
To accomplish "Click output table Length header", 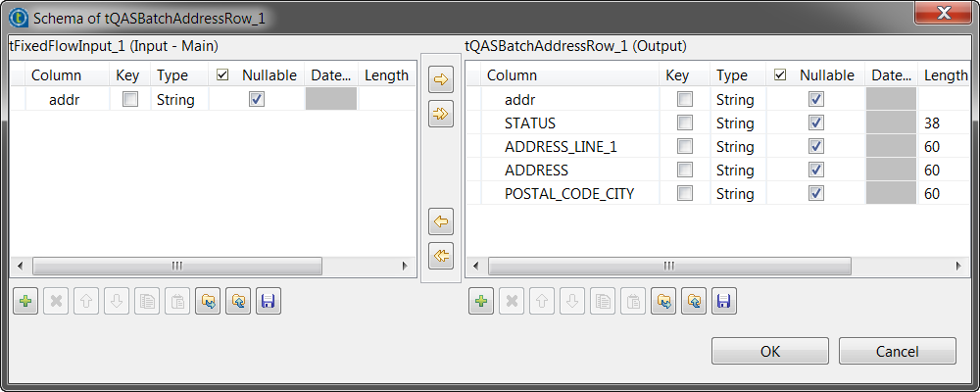I will click(944, 75).
